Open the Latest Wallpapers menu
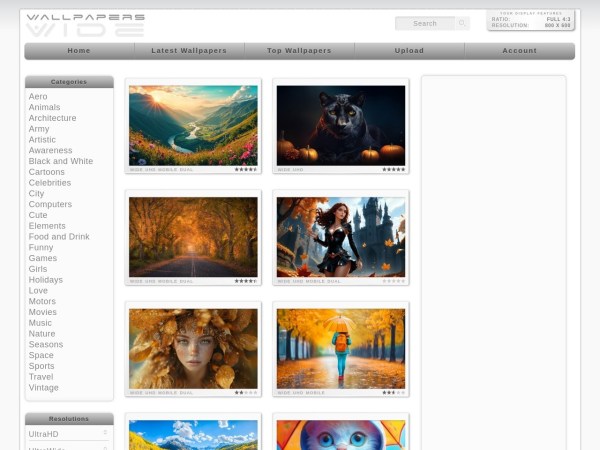The height and width of the screenshot is (450, 600). click(x=189, y=51)
